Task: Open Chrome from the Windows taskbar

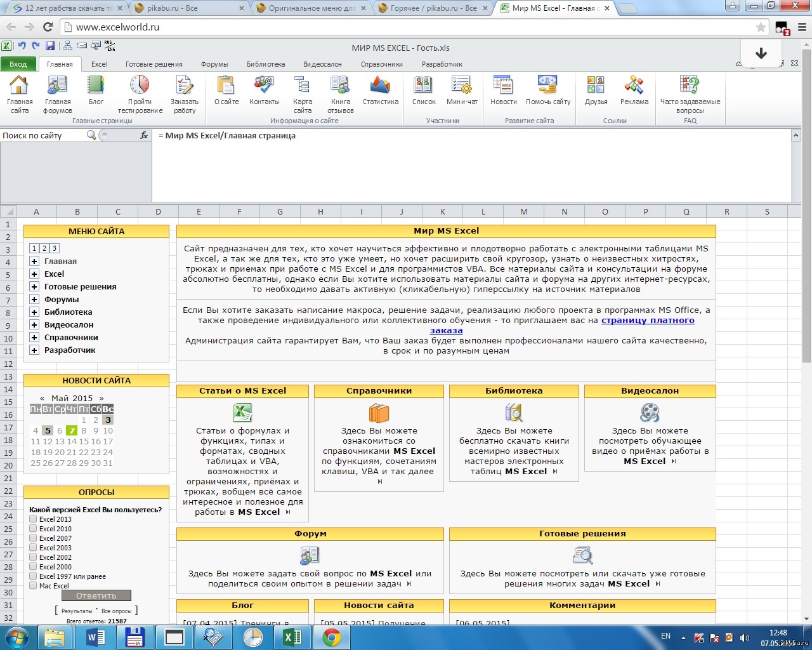Action: tap(331, 637)
